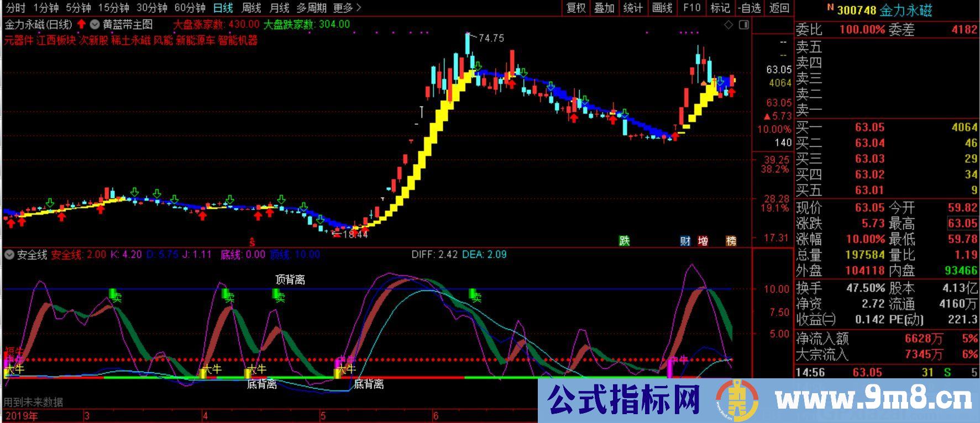Click the diamond icon above the price axis

coord(728,25)
